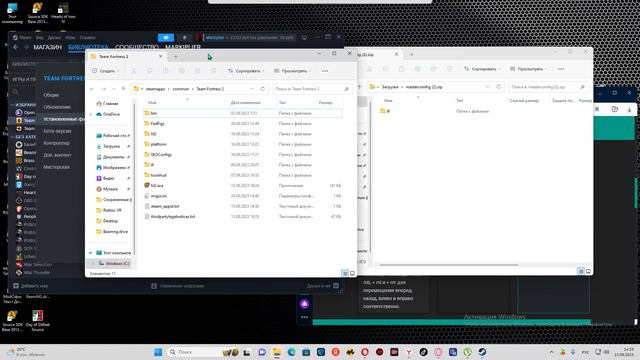The width and height of the screenshot is (640, 360).
Task: Collapse the Этот компьютер tree node
Action: [91, 253]
